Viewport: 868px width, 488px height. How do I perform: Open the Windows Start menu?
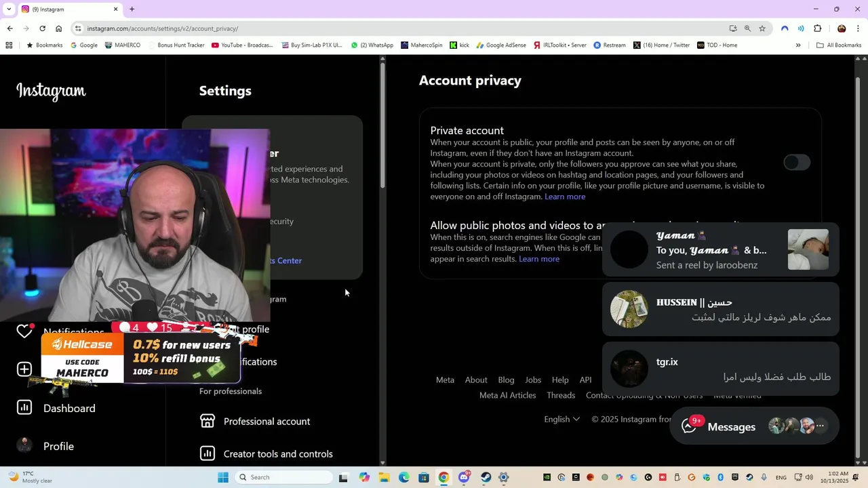tap(223, 477)
